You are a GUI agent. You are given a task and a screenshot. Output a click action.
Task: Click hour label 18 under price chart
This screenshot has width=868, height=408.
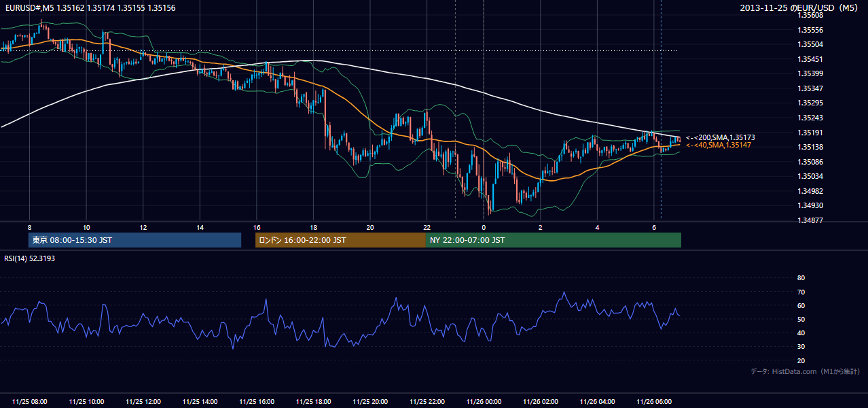click(313, 227)
